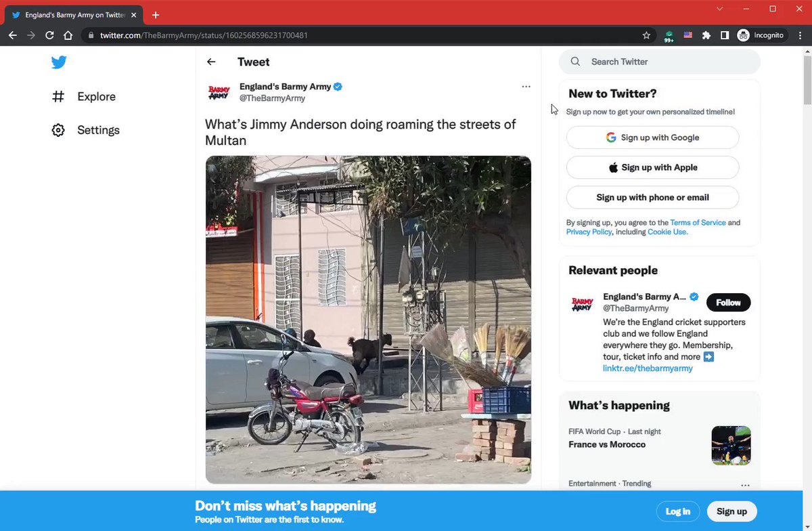Sign up with Google
The height and width of the screenshot is (531, 812).
[x=652, y=137]
